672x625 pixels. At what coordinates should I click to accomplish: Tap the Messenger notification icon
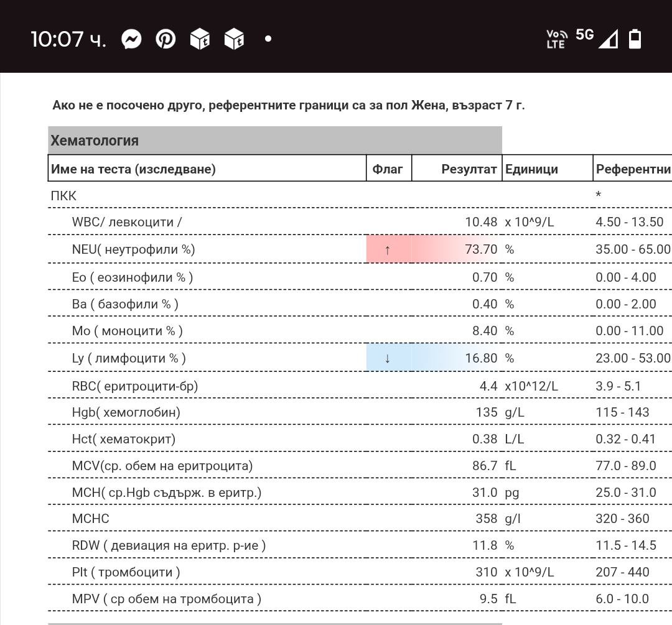tap(131, 39)
